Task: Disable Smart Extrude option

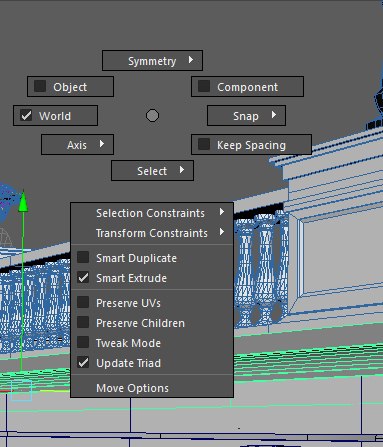Action: [x=83, y=277]
